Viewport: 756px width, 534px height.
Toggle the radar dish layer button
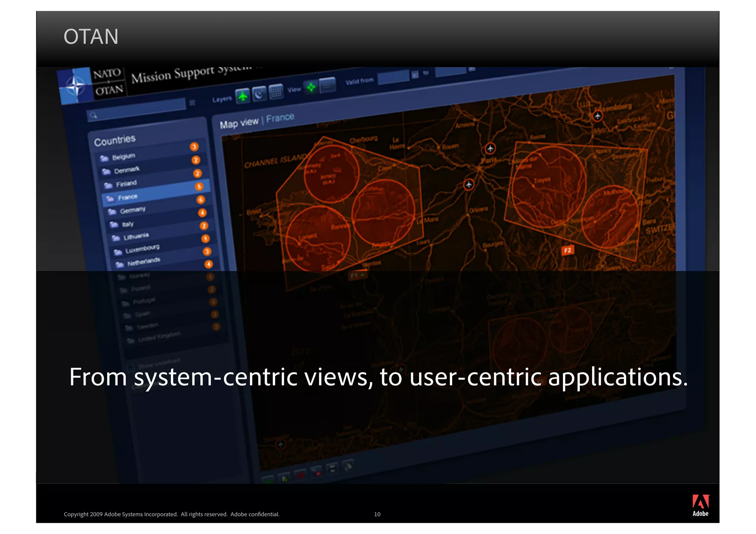[x=259, y=94]
